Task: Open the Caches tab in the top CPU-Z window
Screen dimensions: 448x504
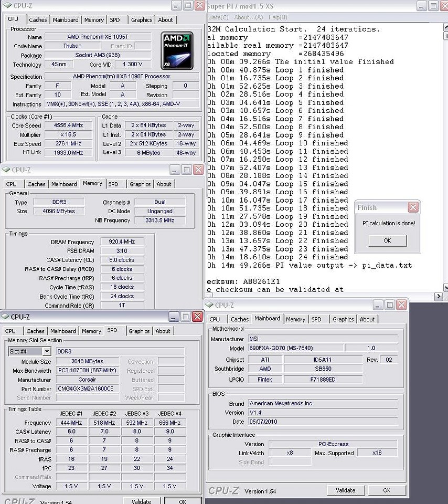Action: 38,20
